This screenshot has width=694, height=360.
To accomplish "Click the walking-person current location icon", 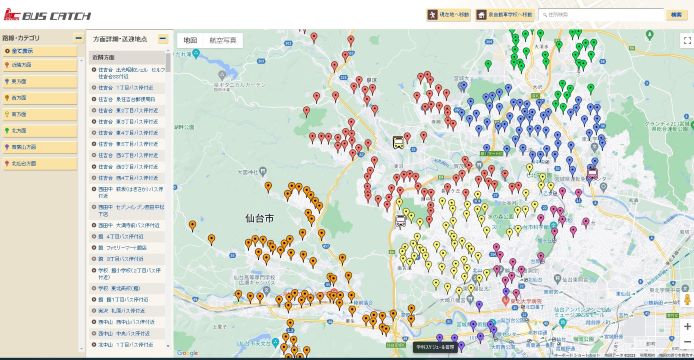I will click(432, 15).
